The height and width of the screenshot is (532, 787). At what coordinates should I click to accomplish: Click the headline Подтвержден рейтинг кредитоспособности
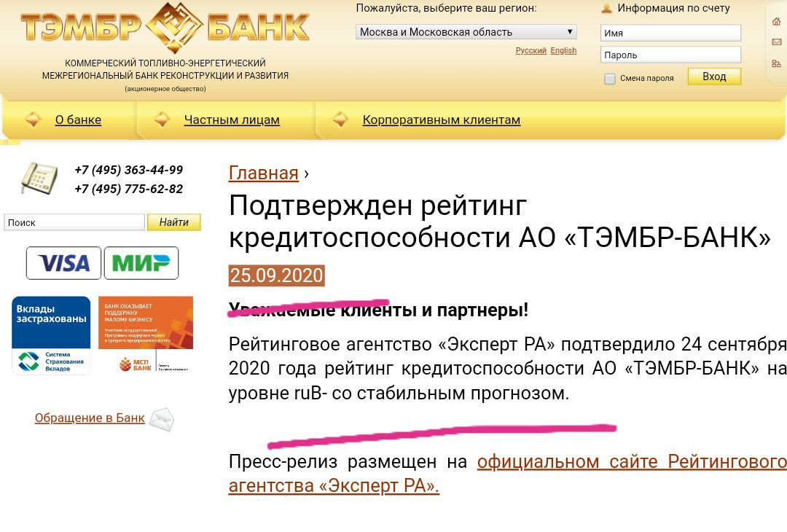499,221
